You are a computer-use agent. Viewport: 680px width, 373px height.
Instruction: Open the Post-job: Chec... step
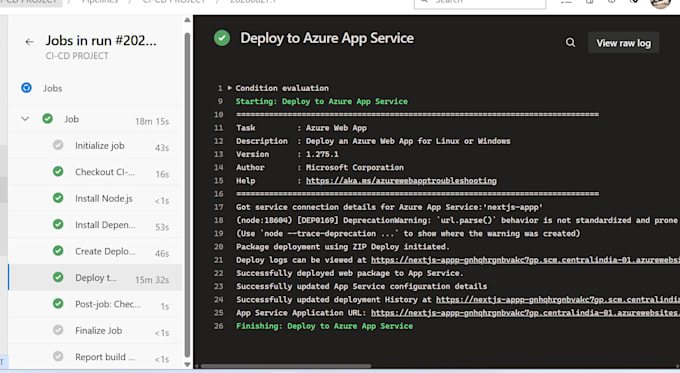point(95,304)
